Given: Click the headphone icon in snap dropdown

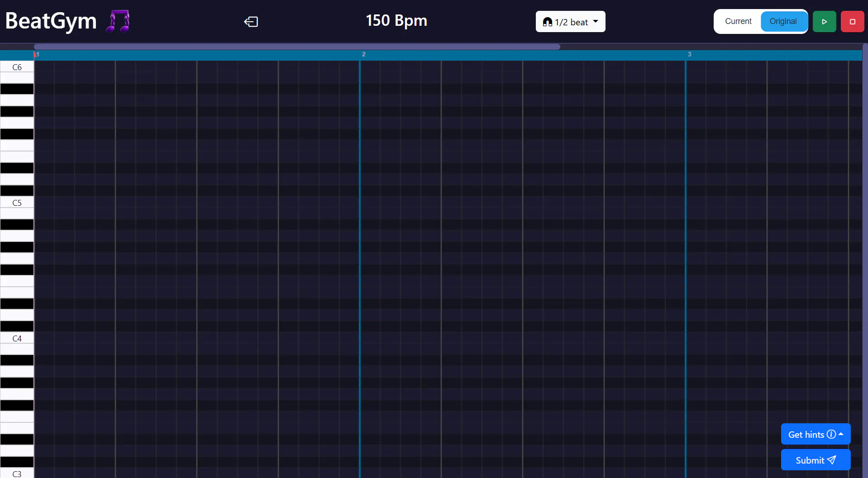Looking at the screenshot, I should [547, 22].
